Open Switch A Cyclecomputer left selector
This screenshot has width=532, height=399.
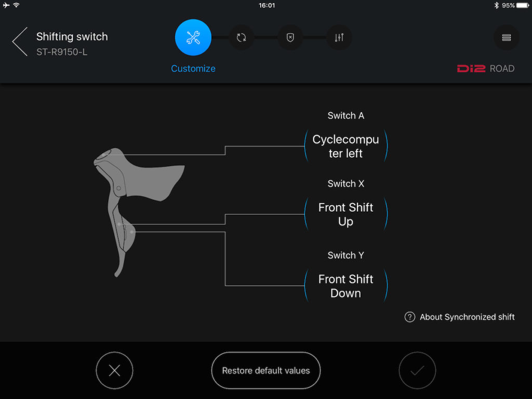pos(345,146)
